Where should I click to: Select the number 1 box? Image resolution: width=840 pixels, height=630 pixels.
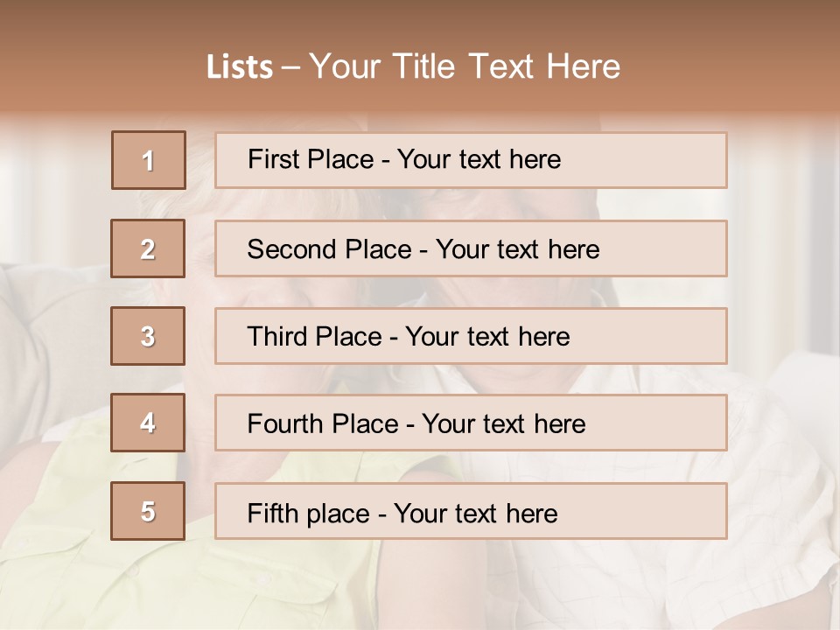[149, 160]
